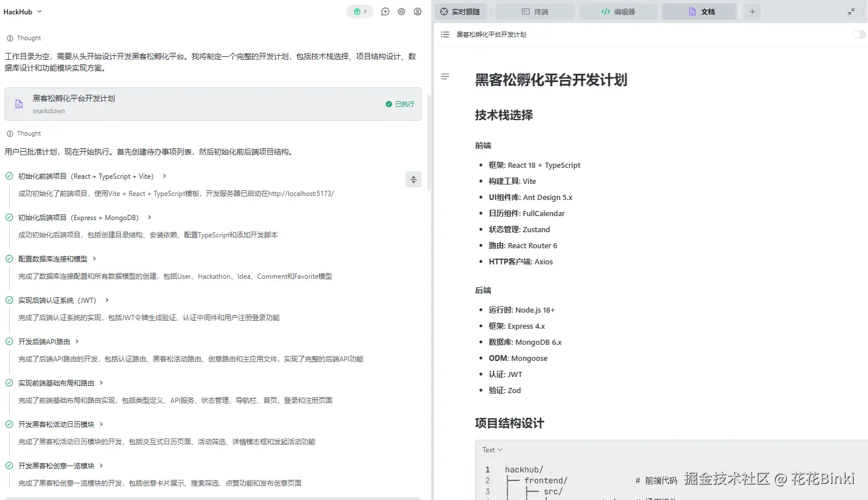
Task: Click the 项目结构设计 heading
Action: (x=510, y=423)
